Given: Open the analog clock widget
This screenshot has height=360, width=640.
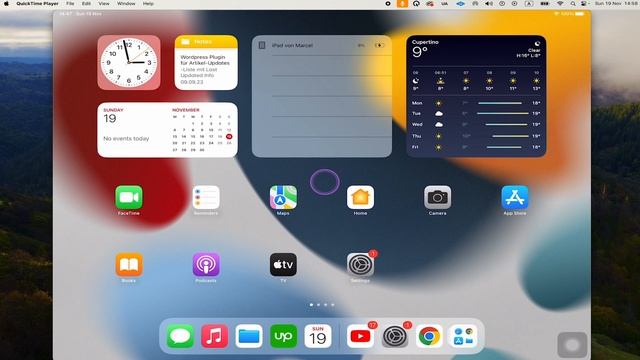Looking at the screenshot, I should click(129, 62).
